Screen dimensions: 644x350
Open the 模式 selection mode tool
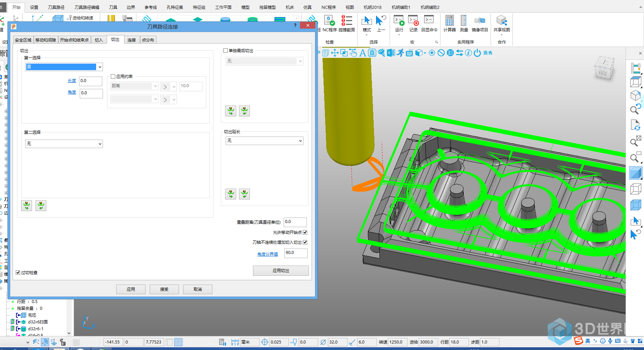(367, 23)
